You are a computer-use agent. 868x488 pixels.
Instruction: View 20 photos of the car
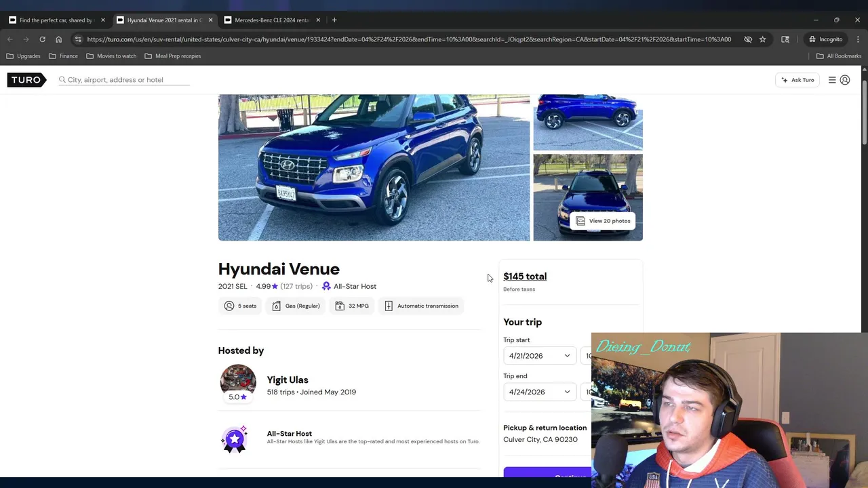tap(604, 221)
